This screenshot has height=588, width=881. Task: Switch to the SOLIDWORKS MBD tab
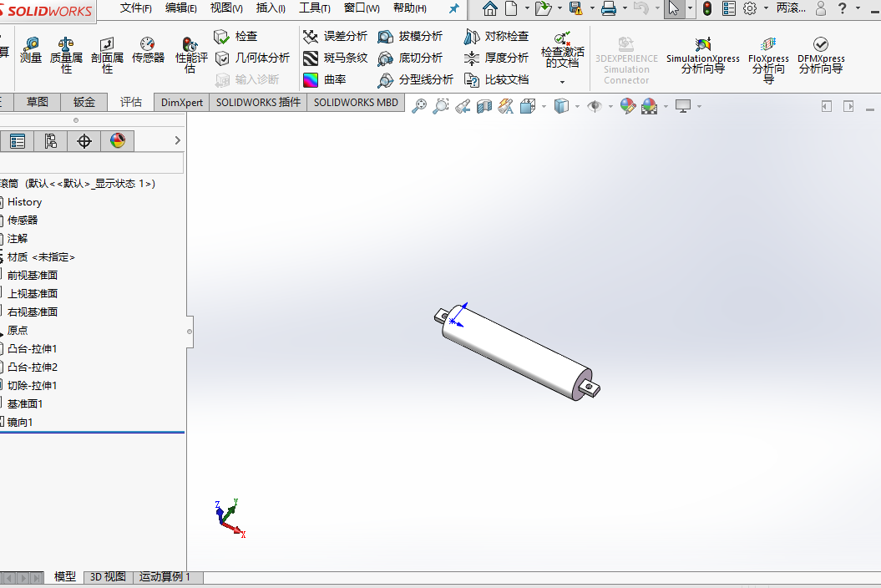(356, 102)
